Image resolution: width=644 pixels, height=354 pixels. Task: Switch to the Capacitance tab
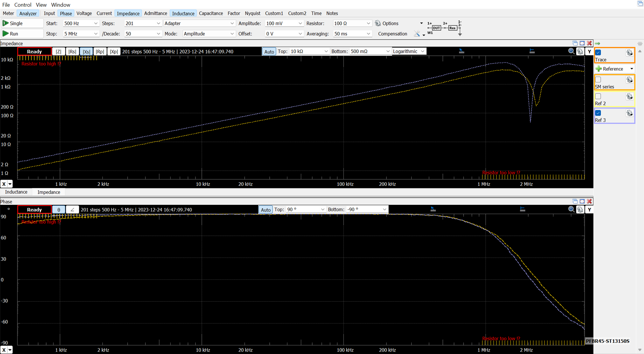[211, 13]
